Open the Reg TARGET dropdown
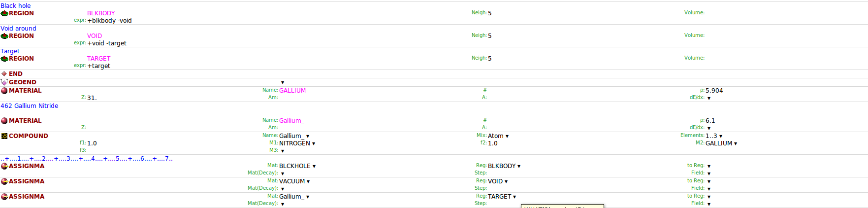Image resolution: width=868 pixels, height=208 pixels. click(x=502, y=197)
